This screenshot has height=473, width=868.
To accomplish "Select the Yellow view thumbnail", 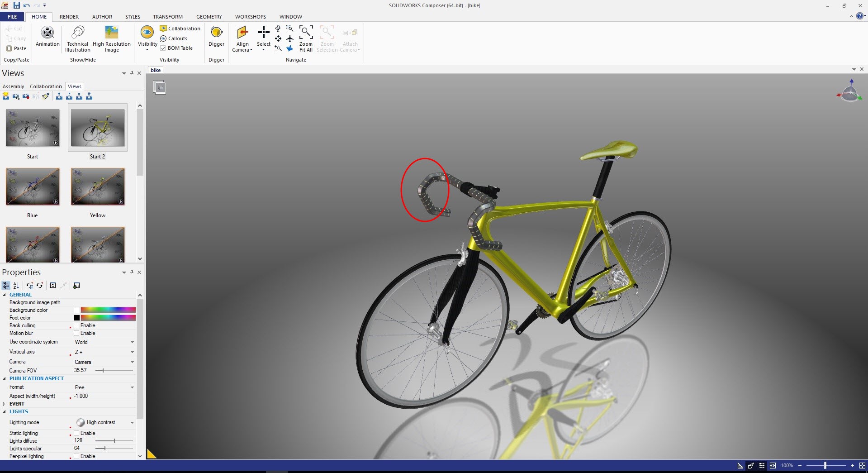I will tap(98, 187).
